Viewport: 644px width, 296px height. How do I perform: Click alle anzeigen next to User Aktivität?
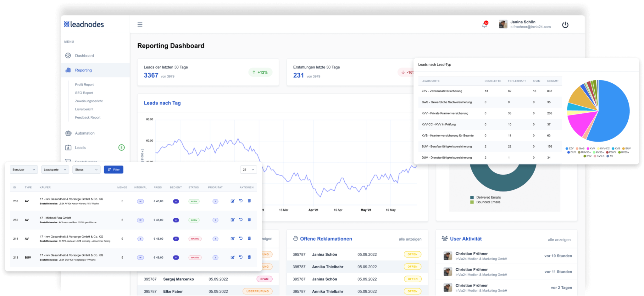point(559,239)
